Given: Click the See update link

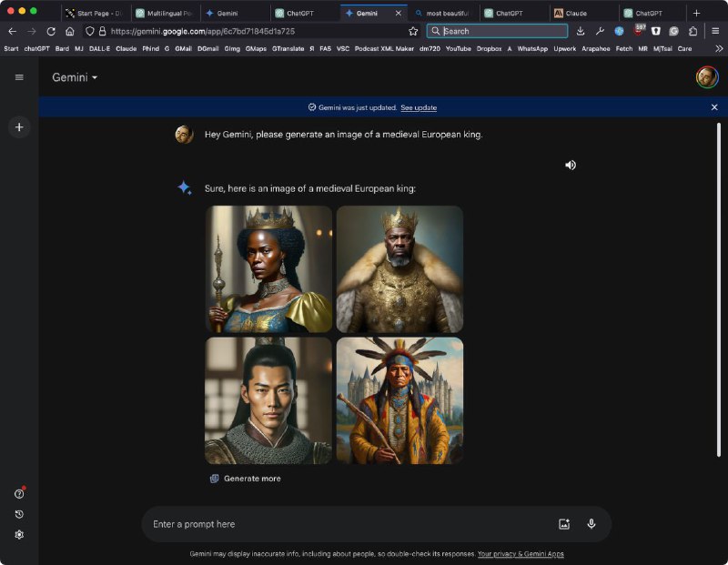Looking at the screenshot, I should pos(419,107).
